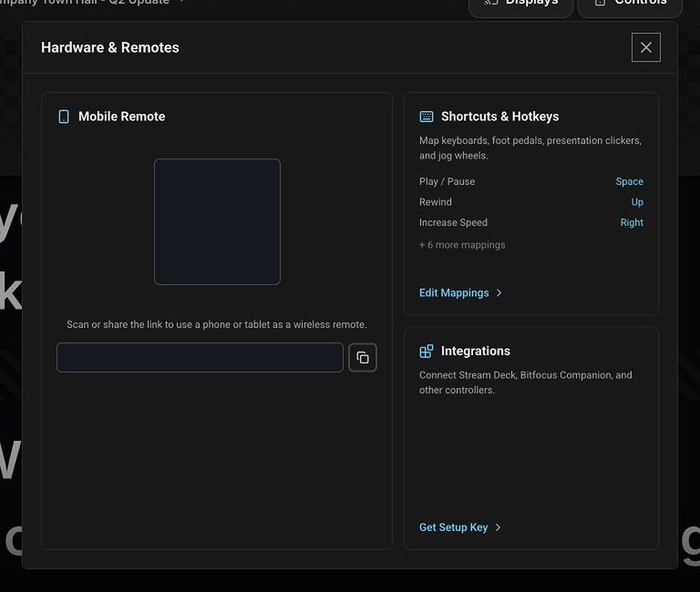Image resolution: width=700 pixels, height=592 pixels.
Task: Click the 'Connect Stream Deck' description text
Action: click(525, 383)
